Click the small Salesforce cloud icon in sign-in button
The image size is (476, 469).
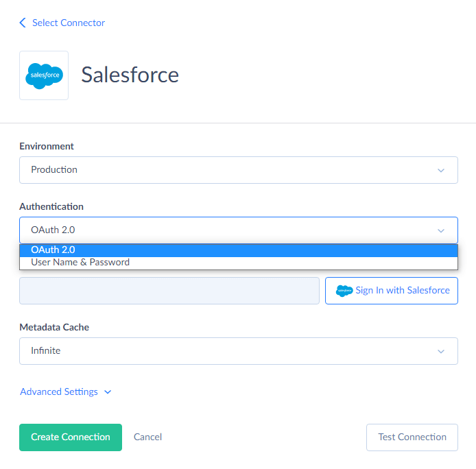[344, 291]
